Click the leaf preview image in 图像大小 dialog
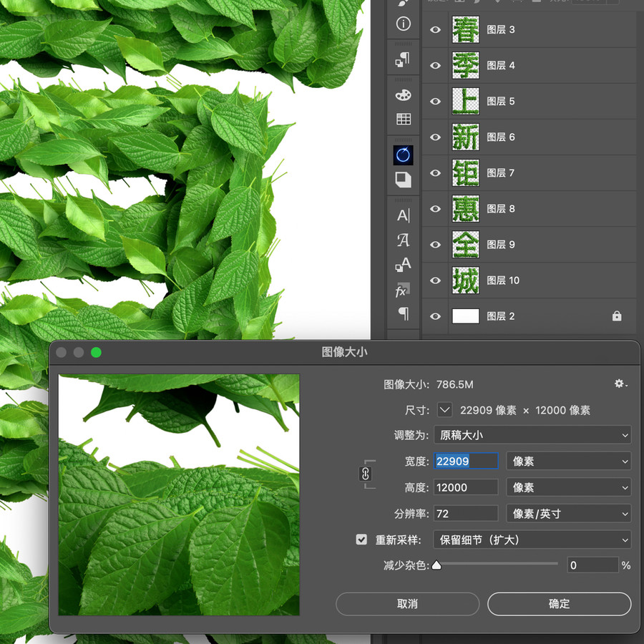 point(179,494)
